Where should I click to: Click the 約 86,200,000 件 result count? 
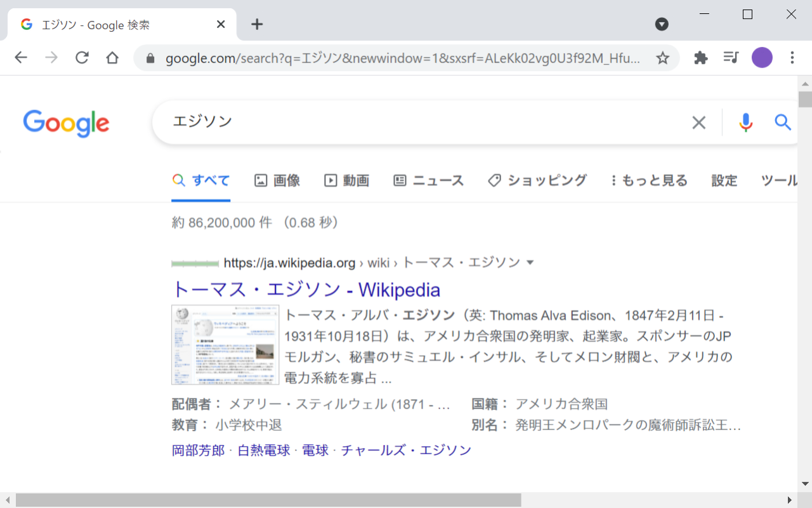222,223
